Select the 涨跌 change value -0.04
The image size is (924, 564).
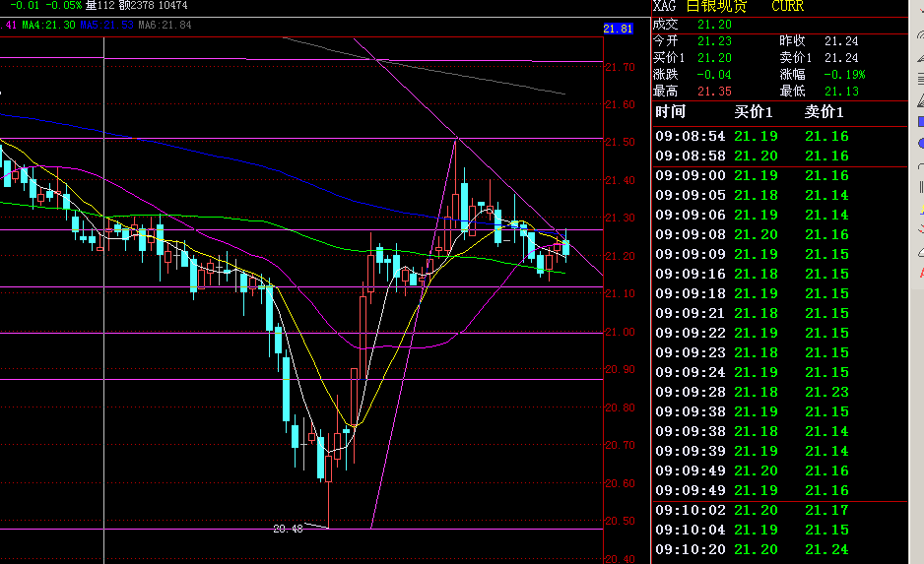(713, 75)
